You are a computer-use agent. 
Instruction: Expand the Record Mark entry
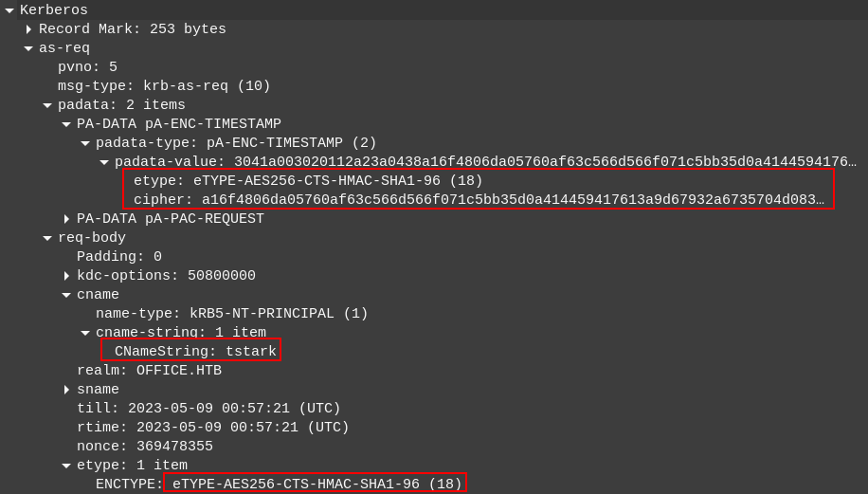tap(28, 29)
